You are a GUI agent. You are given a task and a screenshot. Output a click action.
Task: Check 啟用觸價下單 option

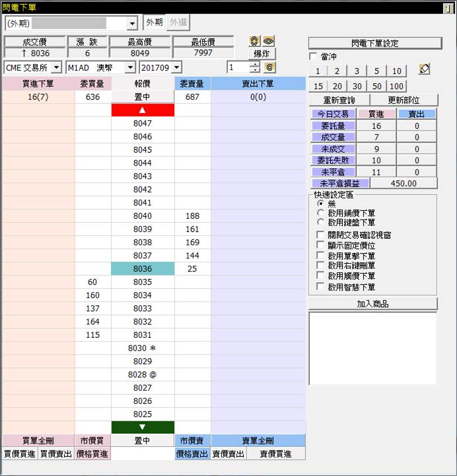coord(320,276)
